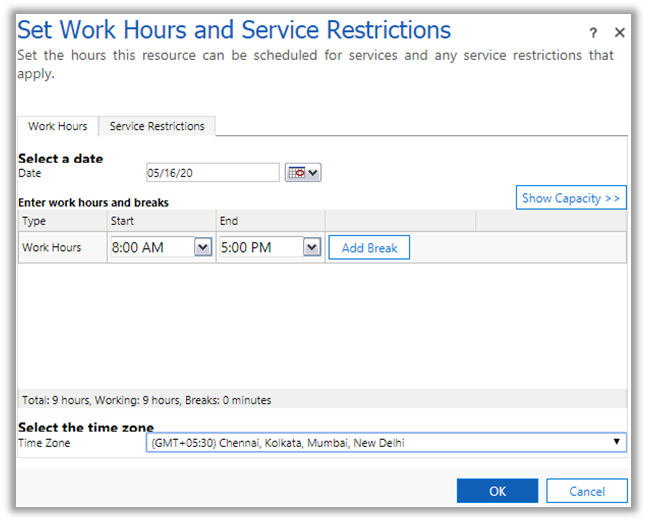The width and height of the screenshot is (648, 522).
Task: Close the Set Work Hours dialog
Action: point(619,33)
